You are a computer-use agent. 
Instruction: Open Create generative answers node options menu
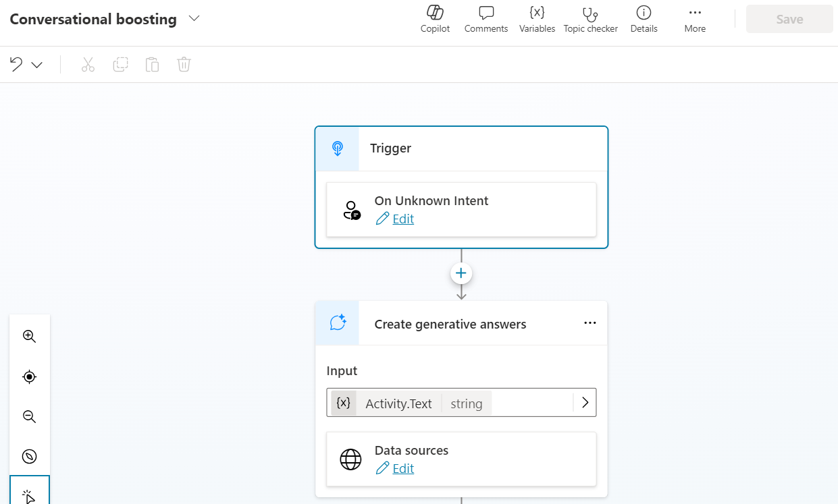pyautogui.click(x=590, y=323)
